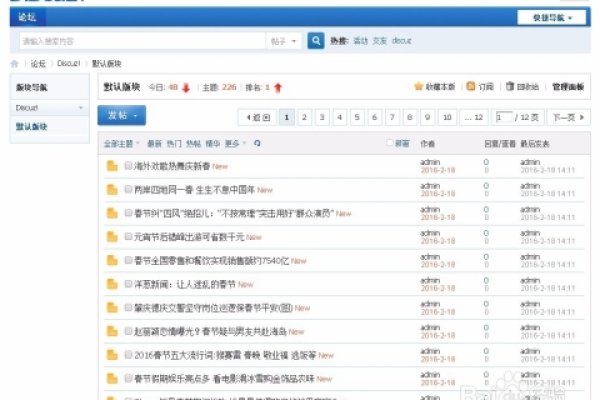The image size is (600, 400).
Task: Tick the checkbox for 两岸四地同一春 thread
Action: tap(128, 189)
